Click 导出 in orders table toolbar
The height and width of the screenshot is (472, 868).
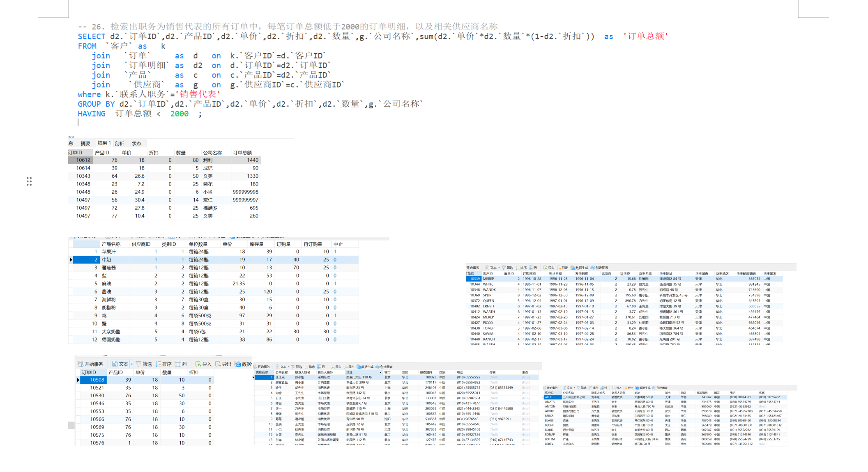(x=563, y=268)
